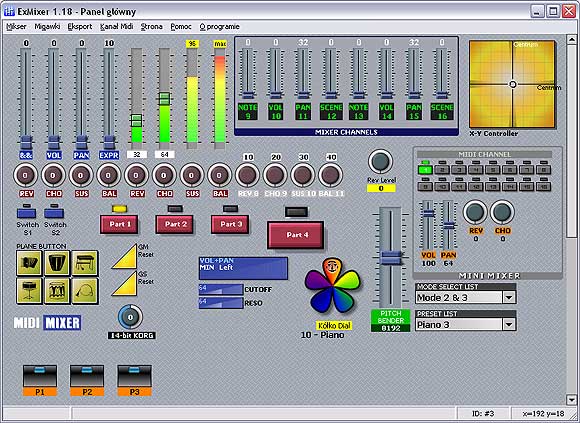Click the Mini Mixer PAN fader
Viewport: 580px width, 423px height.
pyautogui.click(x=448, y=225)
